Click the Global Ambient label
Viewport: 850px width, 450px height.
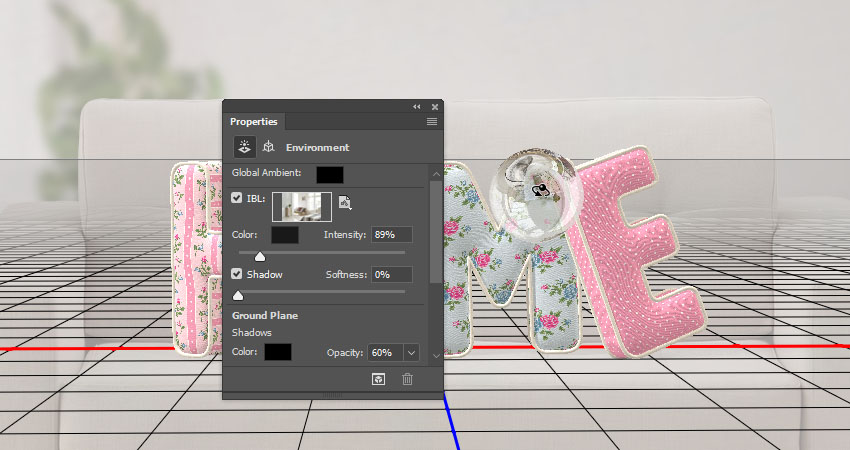tap(266, 172)
